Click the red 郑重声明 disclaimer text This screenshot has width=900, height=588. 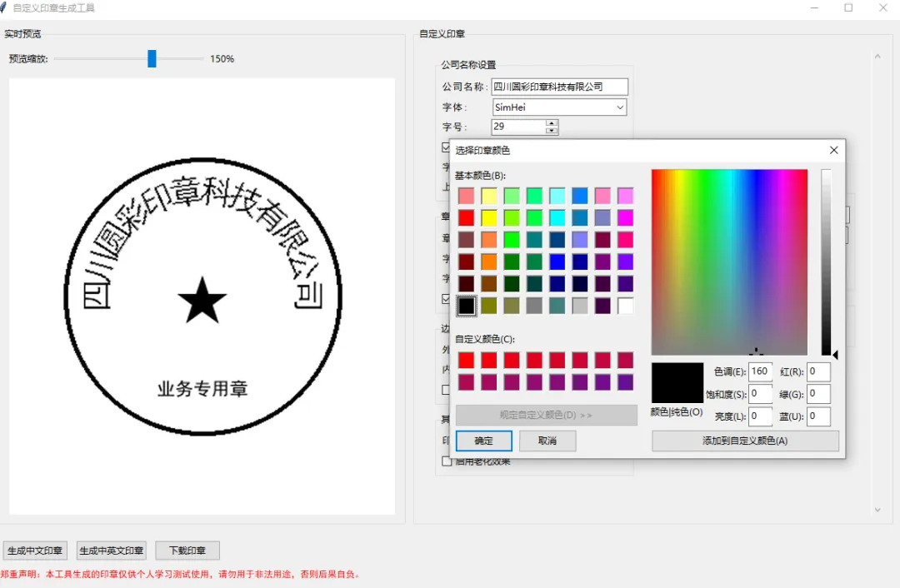tap(180, 574)
